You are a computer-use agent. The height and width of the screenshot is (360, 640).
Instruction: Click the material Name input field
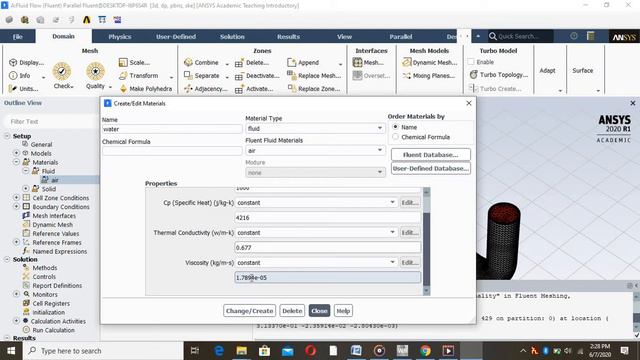click(172, 129)
